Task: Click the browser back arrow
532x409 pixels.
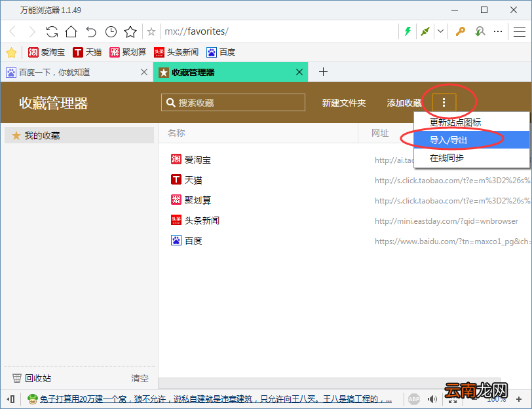Action: tap(12, 31)
